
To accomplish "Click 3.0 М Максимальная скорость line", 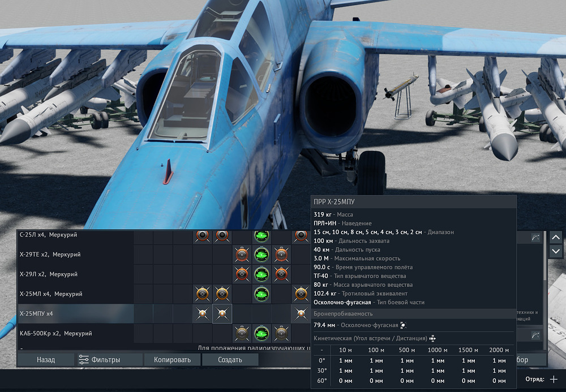I will (x=357, y=259).
